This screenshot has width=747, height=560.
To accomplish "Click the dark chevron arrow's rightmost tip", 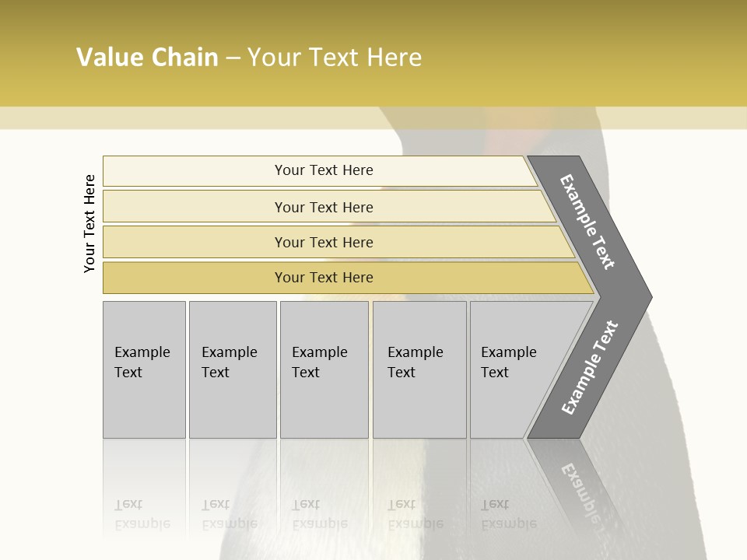I will 647,296.
